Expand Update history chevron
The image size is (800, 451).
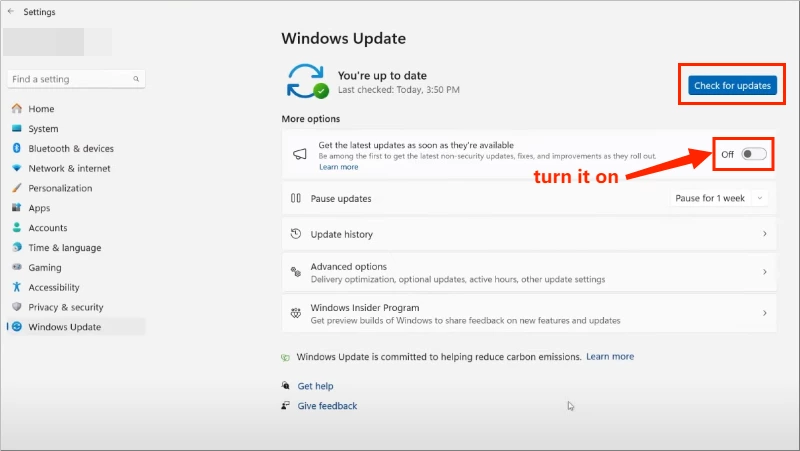(x=764, y=234)
